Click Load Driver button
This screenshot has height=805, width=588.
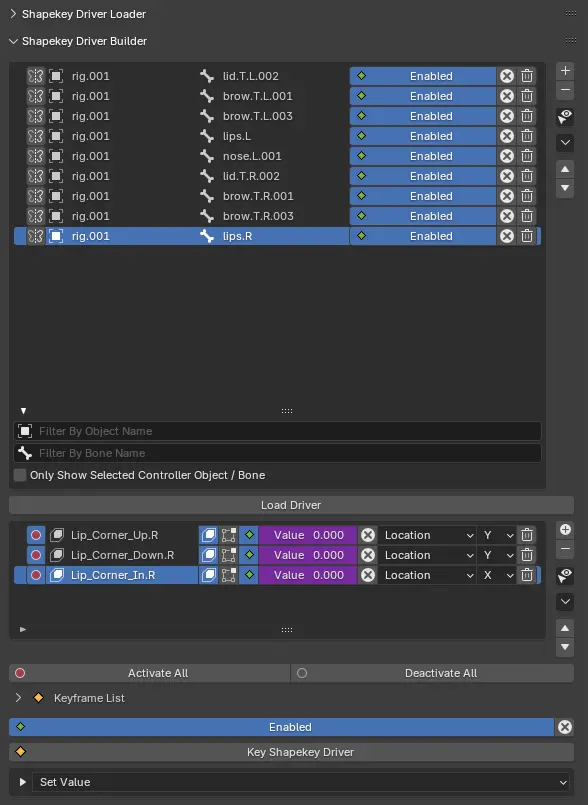(291, 505)
